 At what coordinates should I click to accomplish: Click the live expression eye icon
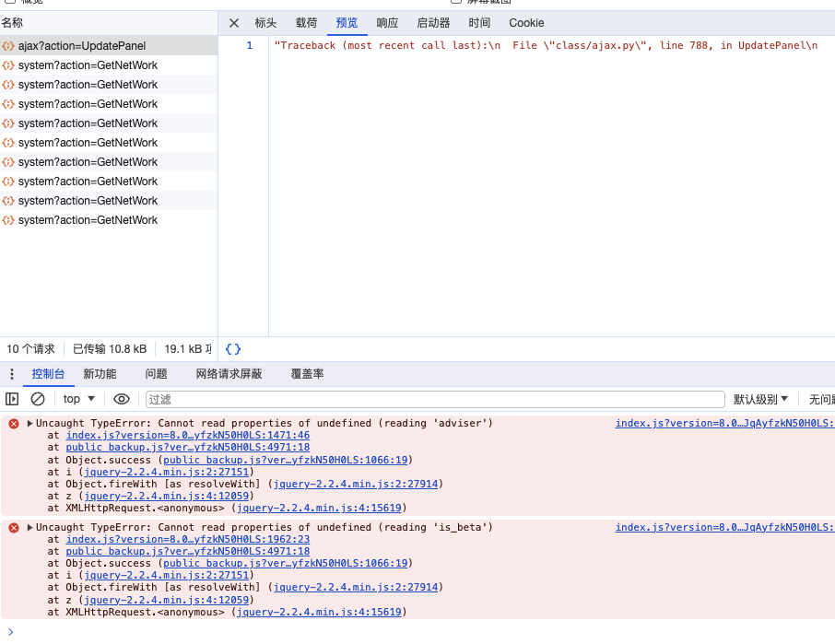pos(122,399)
